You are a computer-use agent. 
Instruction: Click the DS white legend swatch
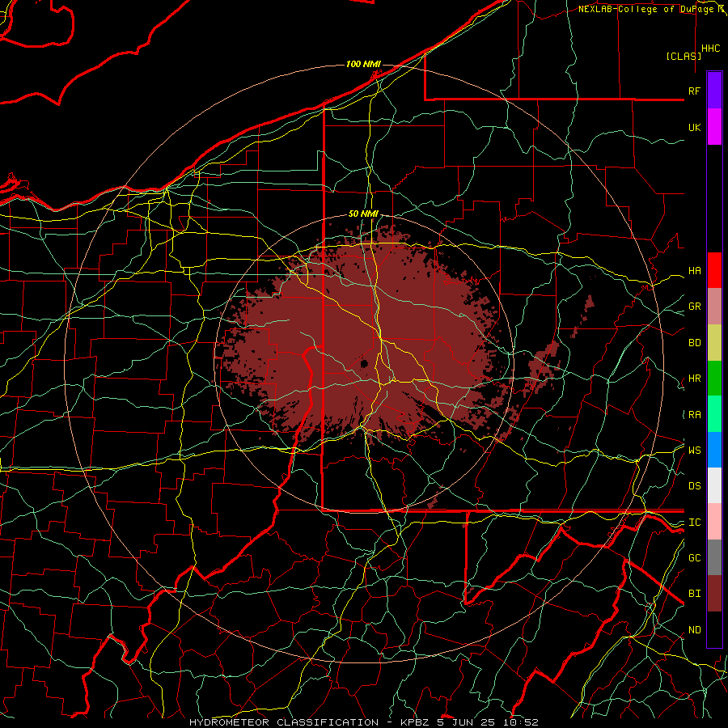[x=714, y=485]
